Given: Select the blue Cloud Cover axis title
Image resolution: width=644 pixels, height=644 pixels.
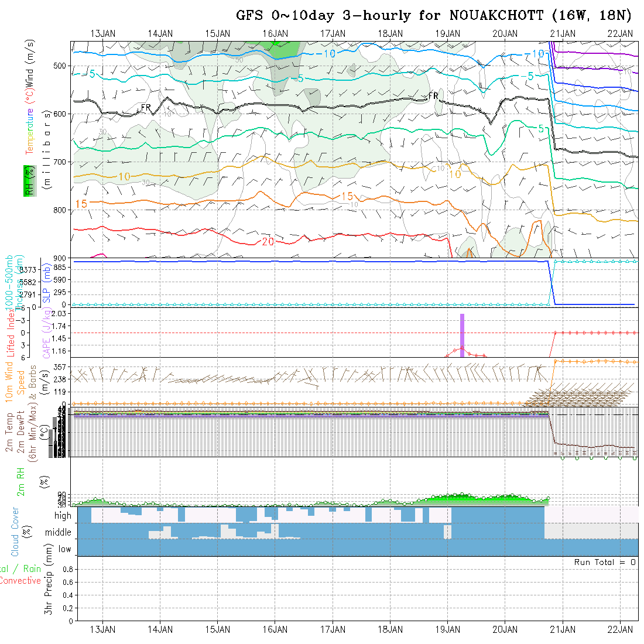Looking at the screenshot, I should pos(15,532).
